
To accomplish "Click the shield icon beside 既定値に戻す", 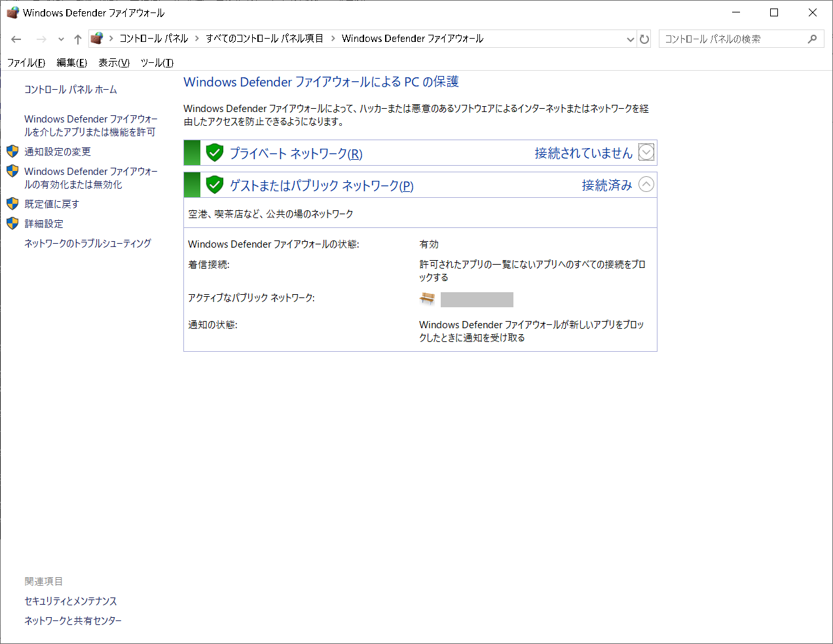I will (x=12, y=204).
